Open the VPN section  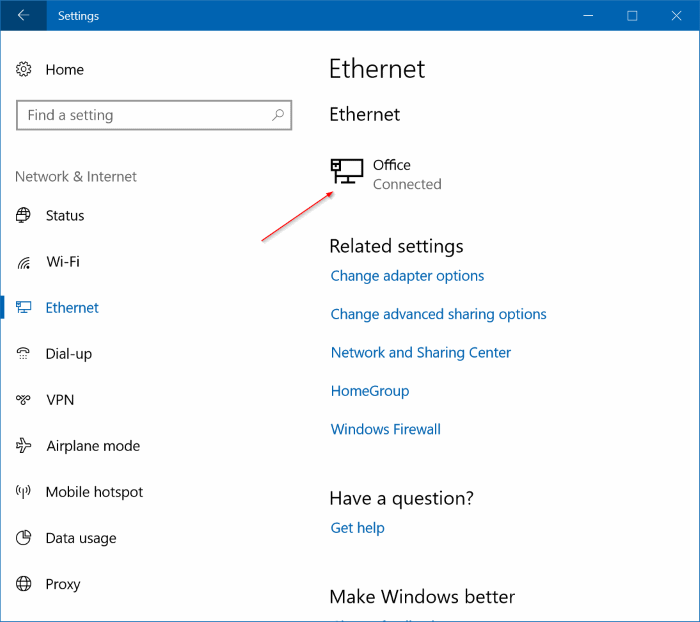click(60, 400)
